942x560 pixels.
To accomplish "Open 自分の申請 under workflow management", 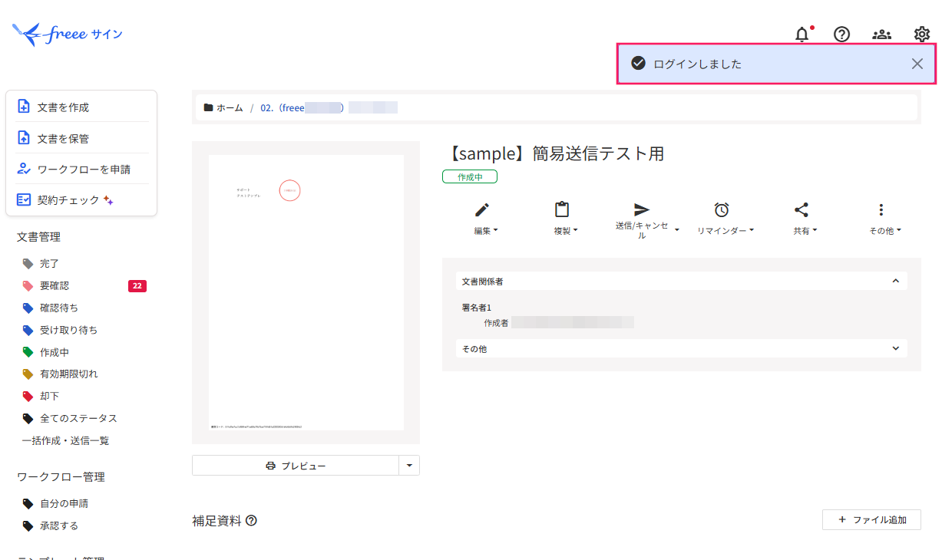I will point(63,504).
